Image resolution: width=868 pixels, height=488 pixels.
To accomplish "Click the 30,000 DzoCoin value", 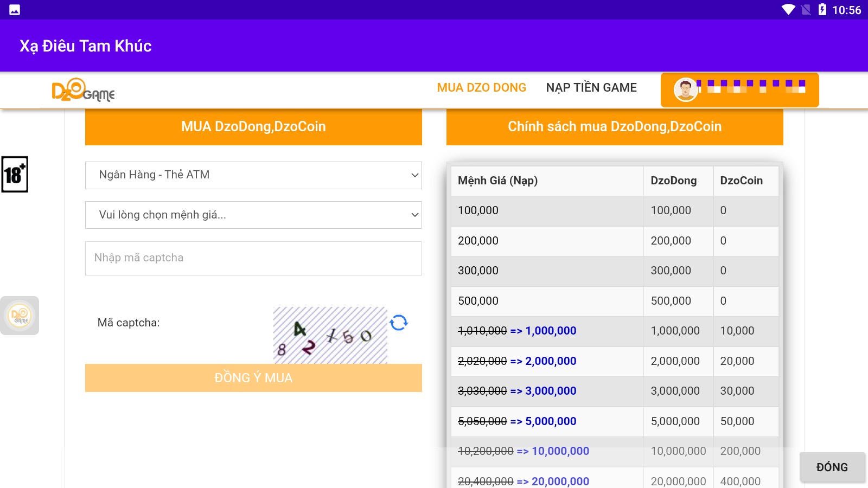I will pos(737,391).
